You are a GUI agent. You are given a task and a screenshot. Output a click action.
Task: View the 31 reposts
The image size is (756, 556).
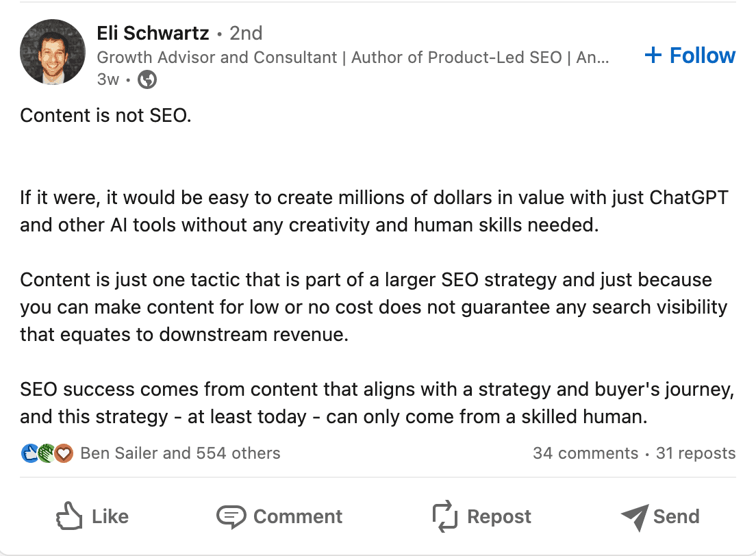(695, 453)
